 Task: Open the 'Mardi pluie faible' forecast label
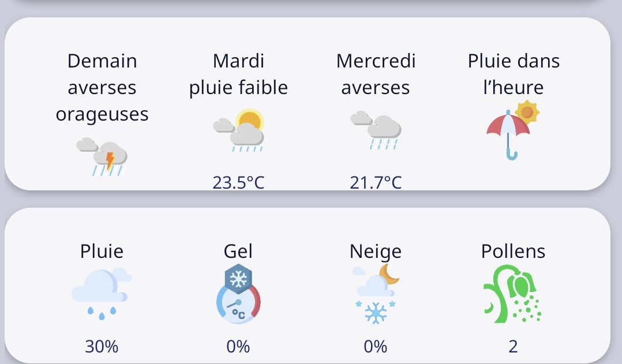pyautogui.click(x=238, y=74)
